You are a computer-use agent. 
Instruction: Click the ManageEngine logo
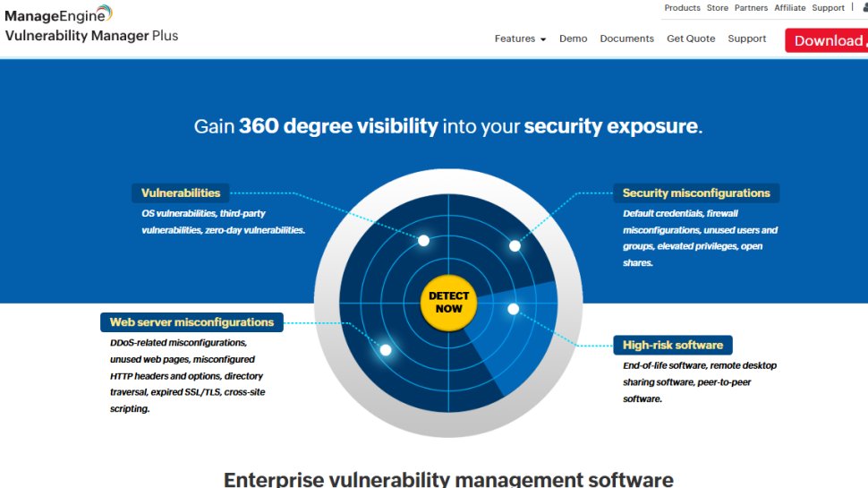(x=58, y=13)
